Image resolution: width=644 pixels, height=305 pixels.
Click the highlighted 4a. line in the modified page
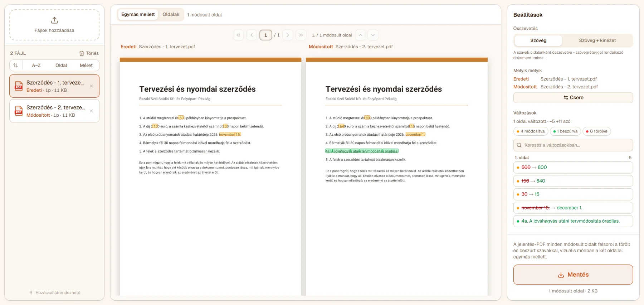tap(362, 151)
